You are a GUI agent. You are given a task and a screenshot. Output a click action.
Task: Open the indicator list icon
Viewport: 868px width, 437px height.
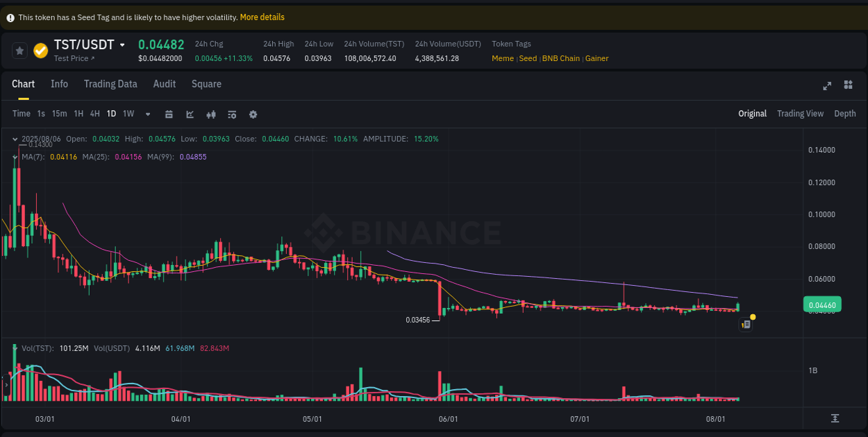(232, 114)
